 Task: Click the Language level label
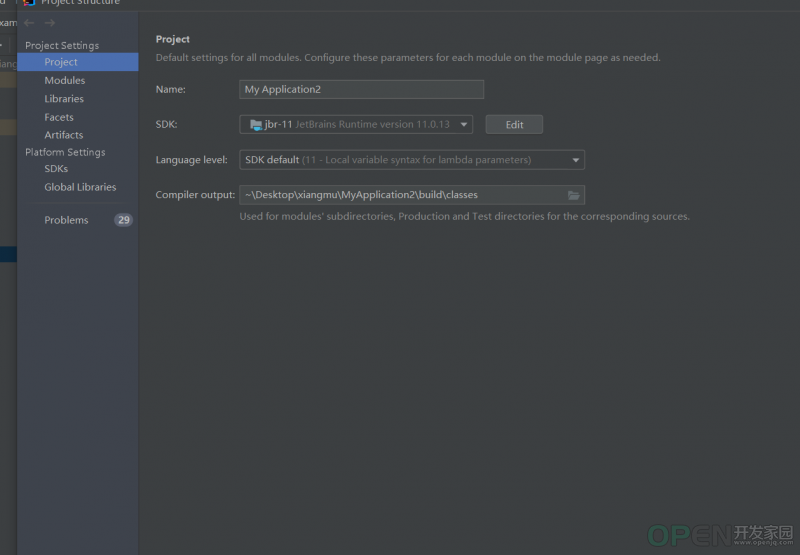click(x=191, y=160)
